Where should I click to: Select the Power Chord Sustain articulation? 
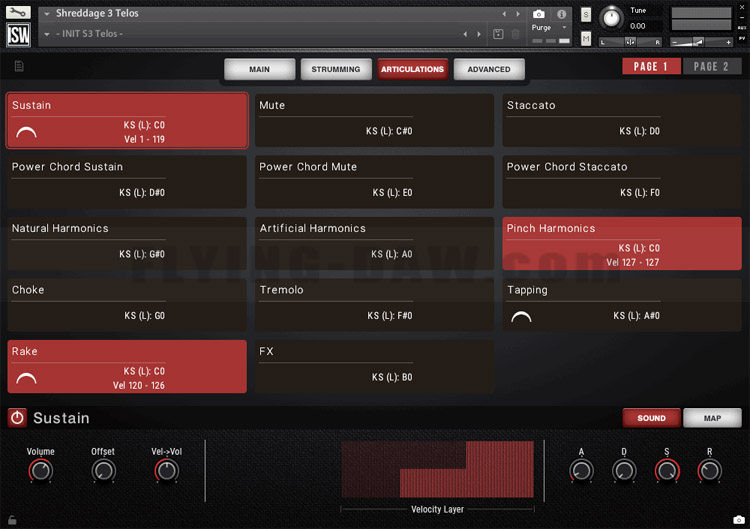tap(127, 182)
